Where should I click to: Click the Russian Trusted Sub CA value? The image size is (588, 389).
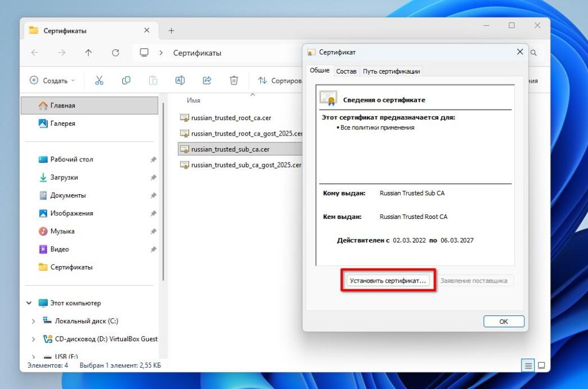point(412,193)
